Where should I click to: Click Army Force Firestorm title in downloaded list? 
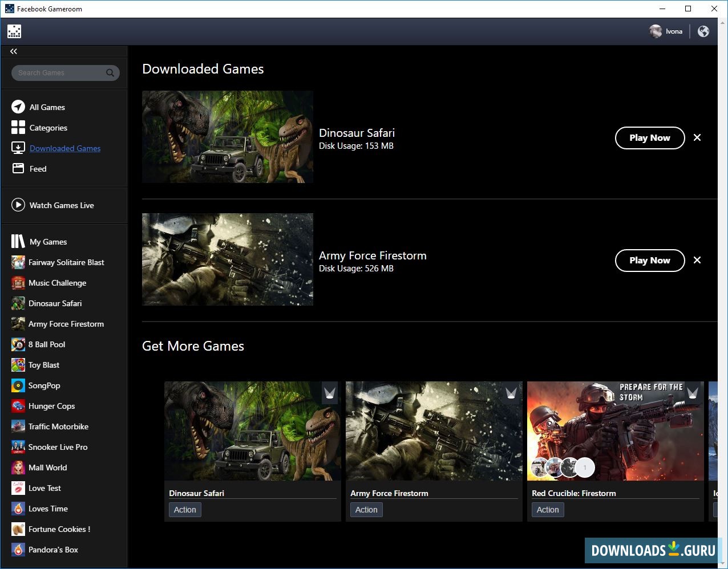pos(373,255)
